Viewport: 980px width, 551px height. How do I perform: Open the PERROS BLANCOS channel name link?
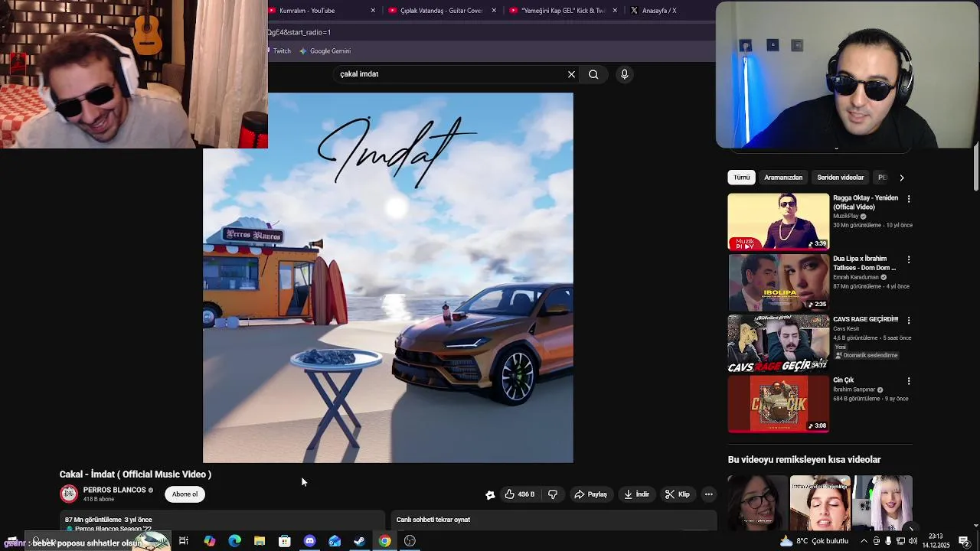[114, 490]
